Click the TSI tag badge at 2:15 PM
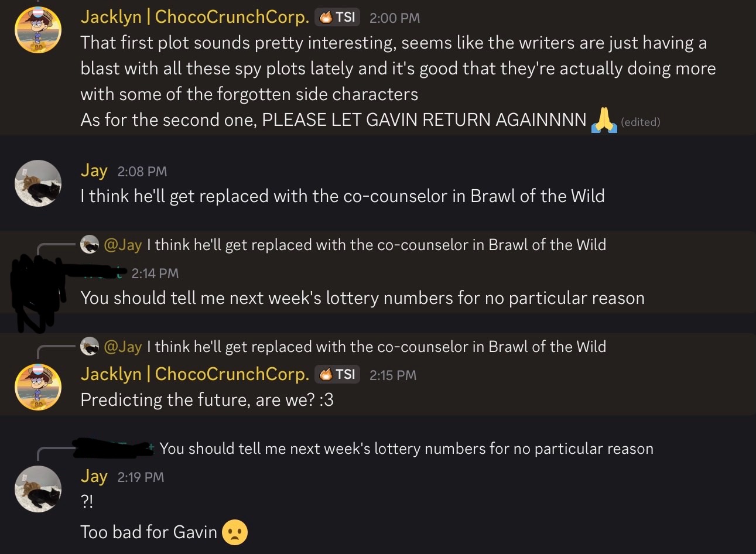The image size is (756, 554). tap(337, 374)
